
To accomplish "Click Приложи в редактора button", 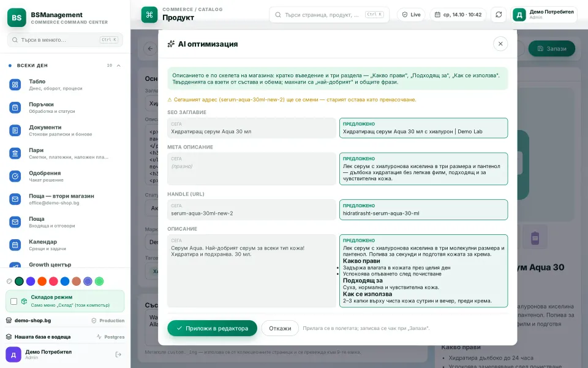I will click(x=213, y=328).
